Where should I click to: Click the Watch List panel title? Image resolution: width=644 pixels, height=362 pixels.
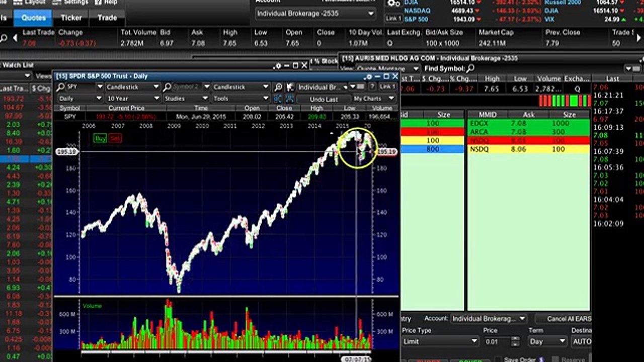18,65
